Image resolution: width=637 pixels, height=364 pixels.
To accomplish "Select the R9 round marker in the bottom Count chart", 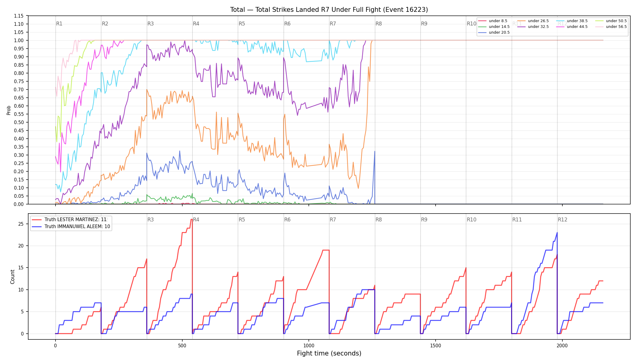I will tap(424, 220).
